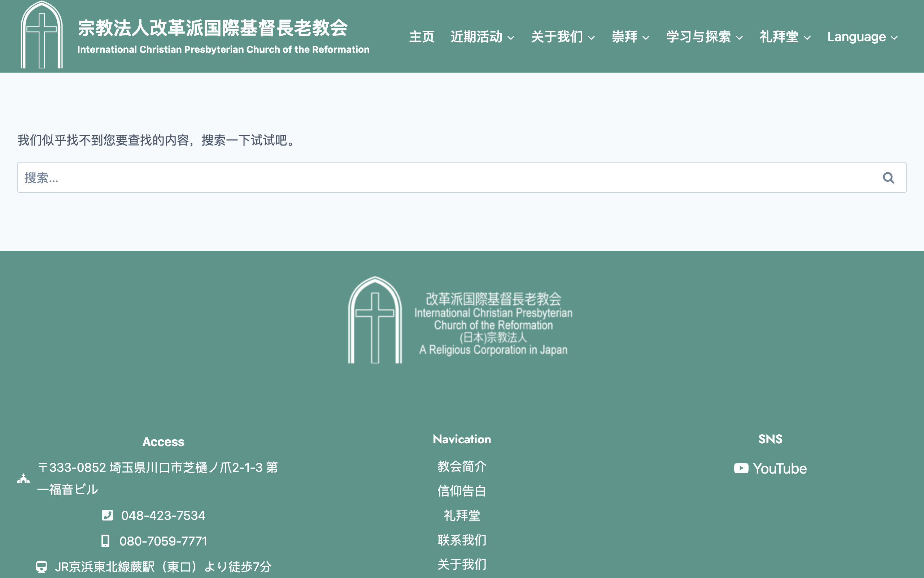This screenshot has height=578, width=924.
Task: Click the YouTube play icon
Action: (741, 469)
